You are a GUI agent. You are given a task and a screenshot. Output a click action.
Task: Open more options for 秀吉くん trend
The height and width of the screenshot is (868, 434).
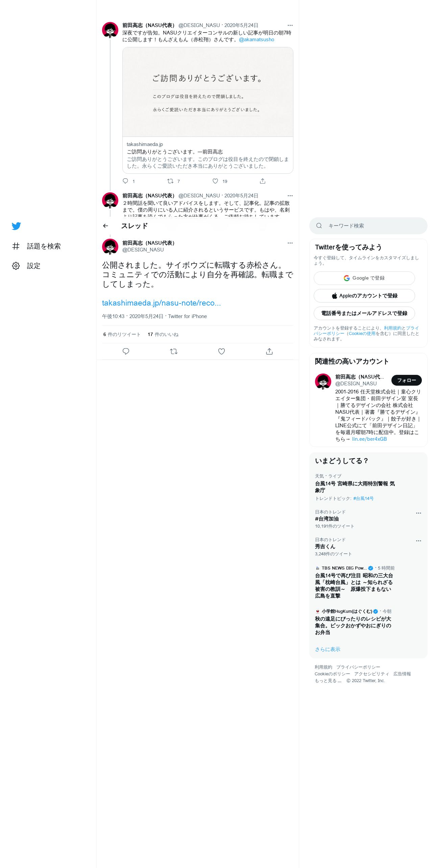pos(418,541)
